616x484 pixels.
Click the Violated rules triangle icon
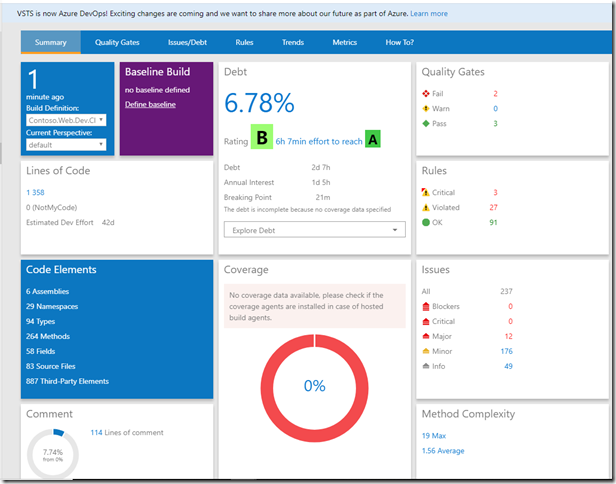pos(428,207)
